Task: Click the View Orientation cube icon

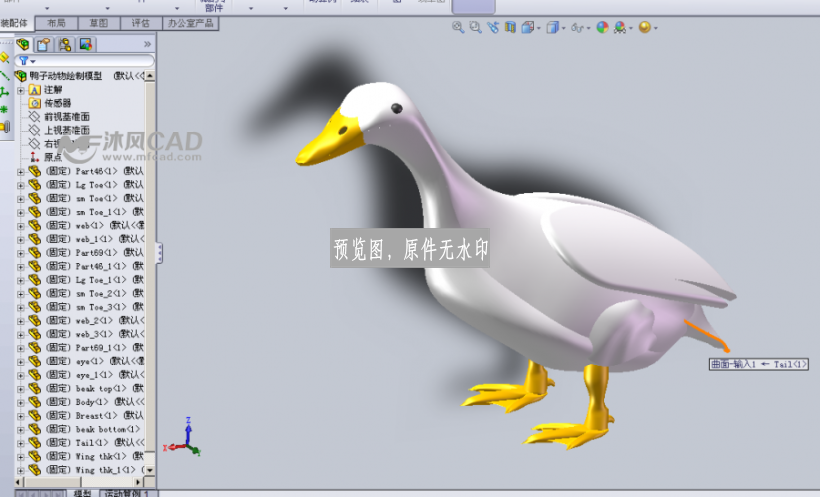Action: click(x=527, y=27)
